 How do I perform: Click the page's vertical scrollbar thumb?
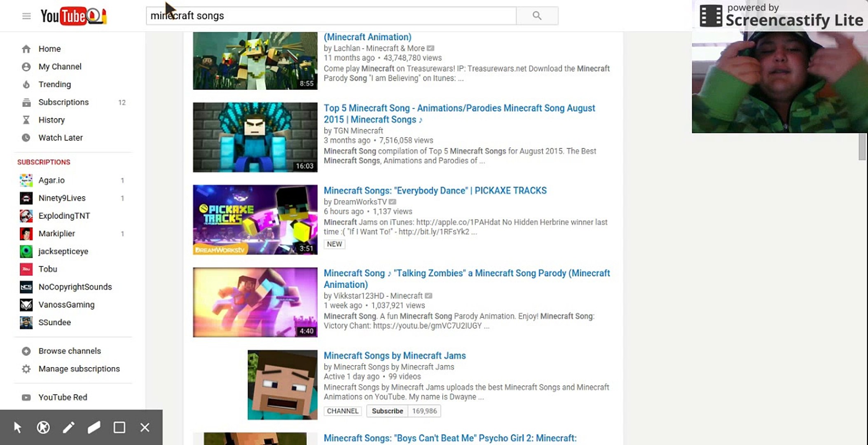[x=862, y=147]
